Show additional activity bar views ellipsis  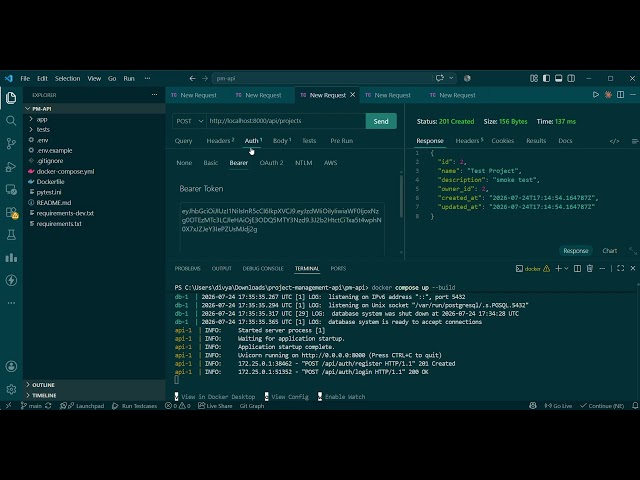tap(11, 303)
